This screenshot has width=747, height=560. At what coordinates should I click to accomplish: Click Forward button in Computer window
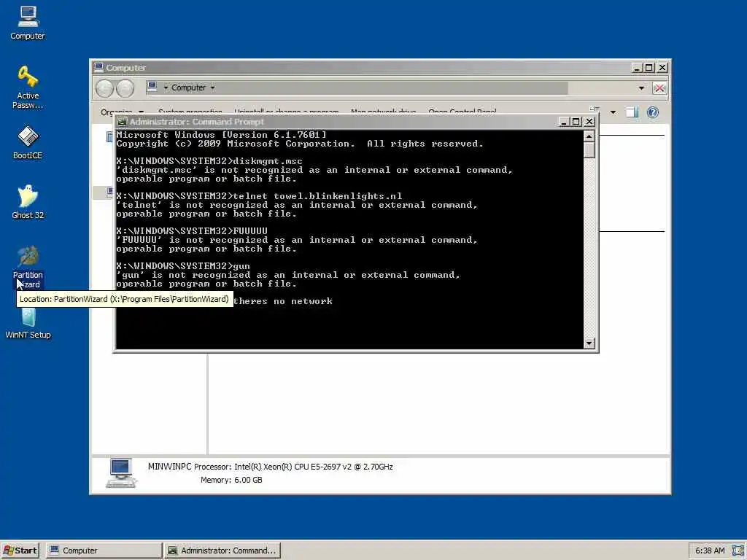tap(125, 88)
